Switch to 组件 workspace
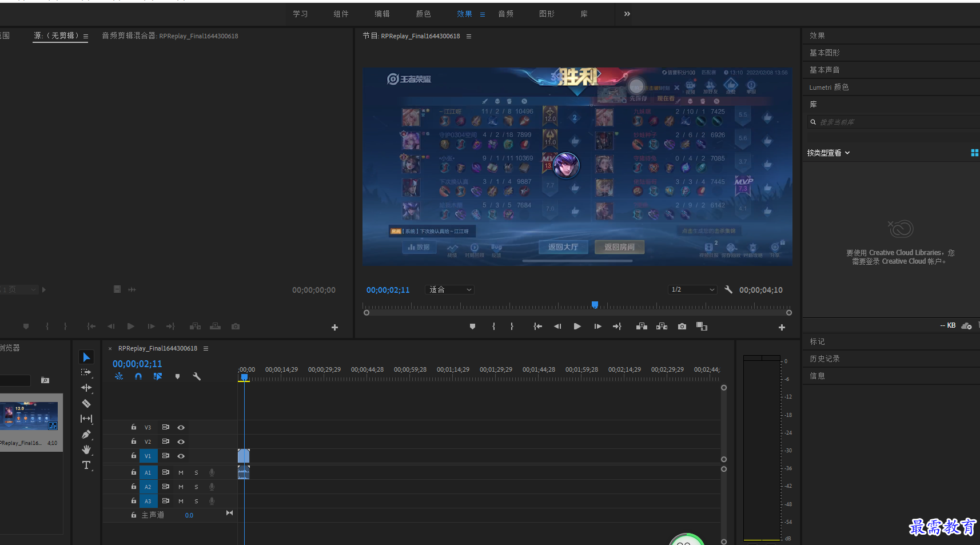 click(341, 14)
